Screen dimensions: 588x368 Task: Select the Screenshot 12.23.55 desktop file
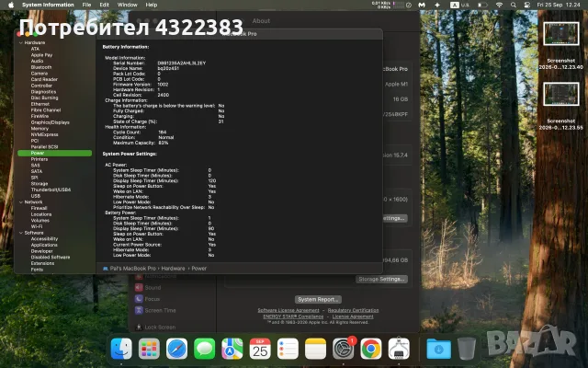point(561,107)
